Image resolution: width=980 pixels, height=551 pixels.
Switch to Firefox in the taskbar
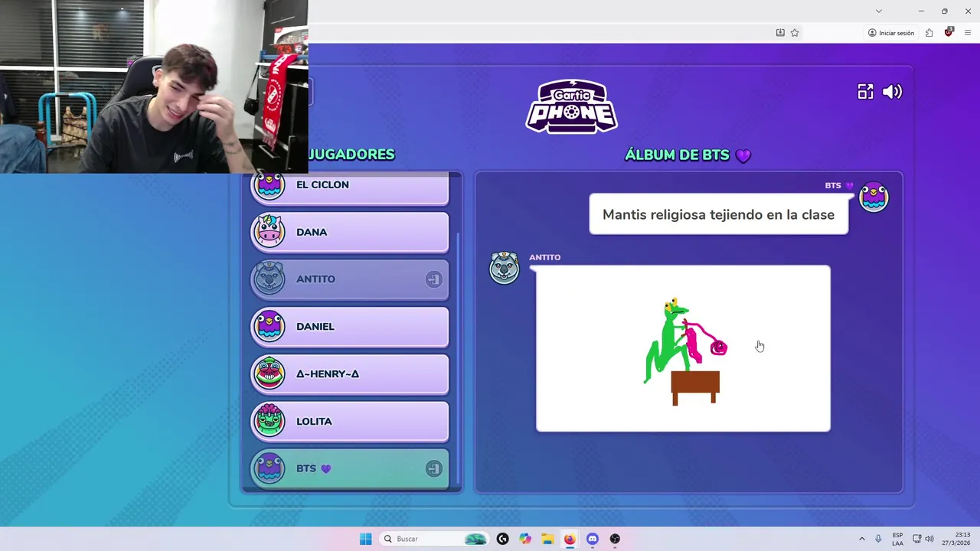coord(570,539)
